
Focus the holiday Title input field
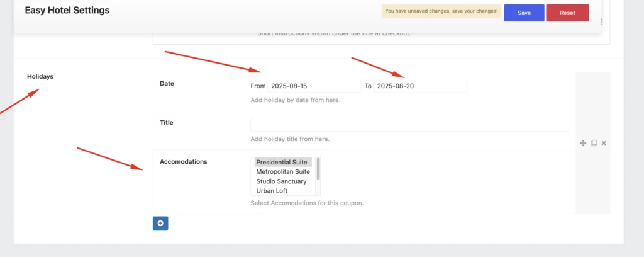pyautogui.click(x=409, y=125)
